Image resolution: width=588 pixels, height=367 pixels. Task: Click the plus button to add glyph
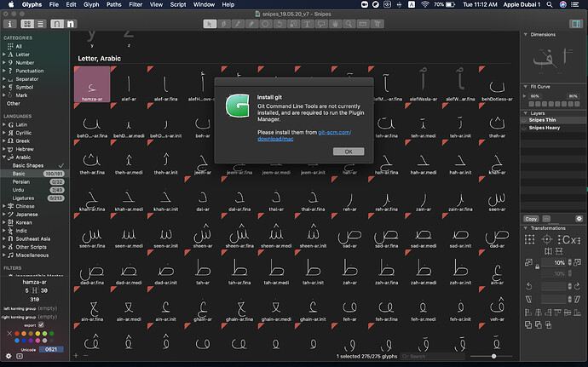coord(76,355)
